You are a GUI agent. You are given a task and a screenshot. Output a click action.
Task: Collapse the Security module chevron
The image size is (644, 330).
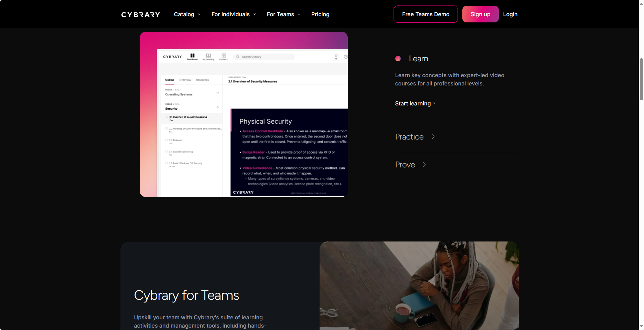218,107
